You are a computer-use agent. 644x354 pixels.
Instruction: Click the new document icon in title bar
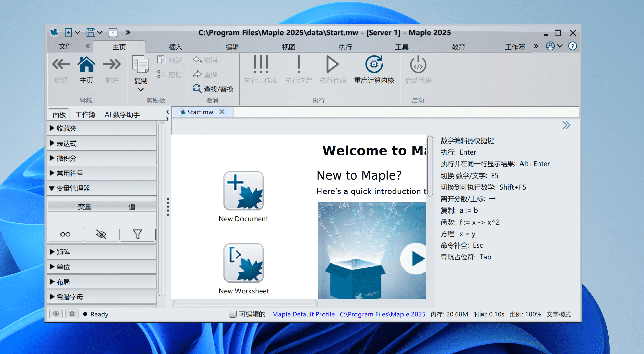68,32
